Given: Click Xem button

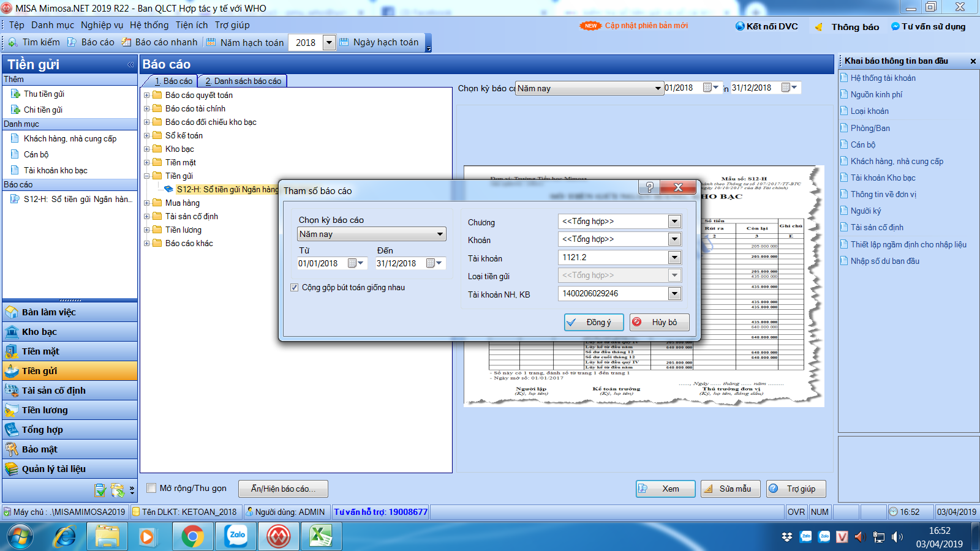Looking at the screenshot, I should coord(665,489).
